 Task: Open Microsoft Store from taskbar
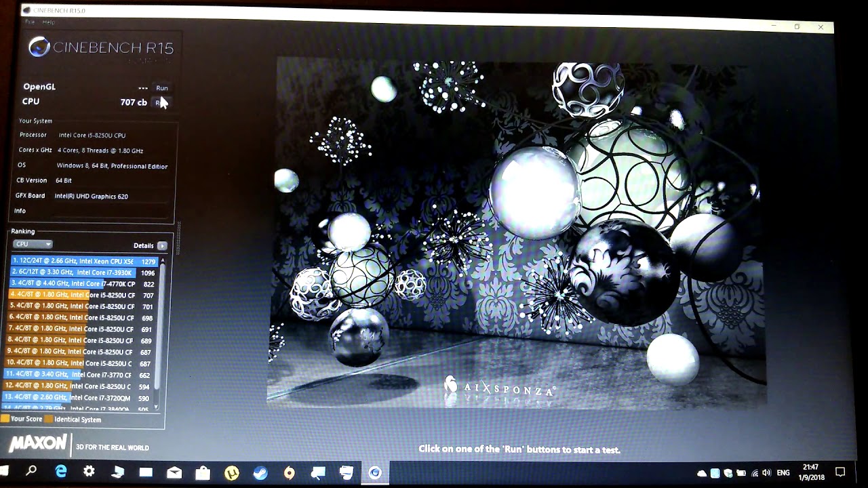tap(202, 472)
